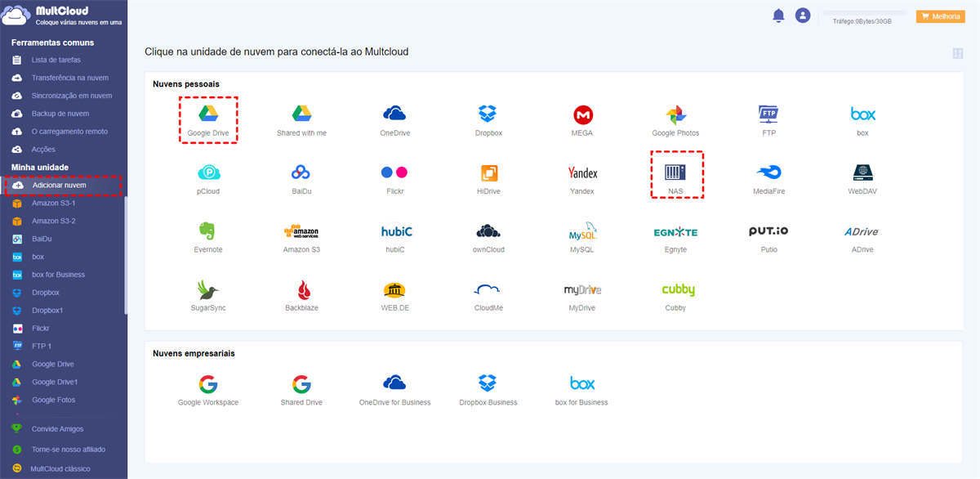Choose the MySQL connection icon

click(x=582, y=232)
